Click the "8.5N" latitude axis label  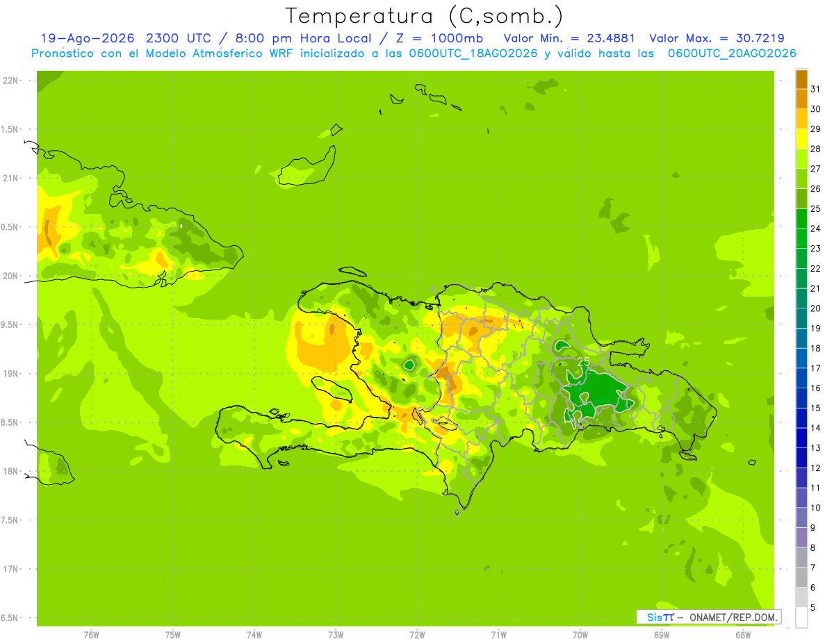point(10,422)
